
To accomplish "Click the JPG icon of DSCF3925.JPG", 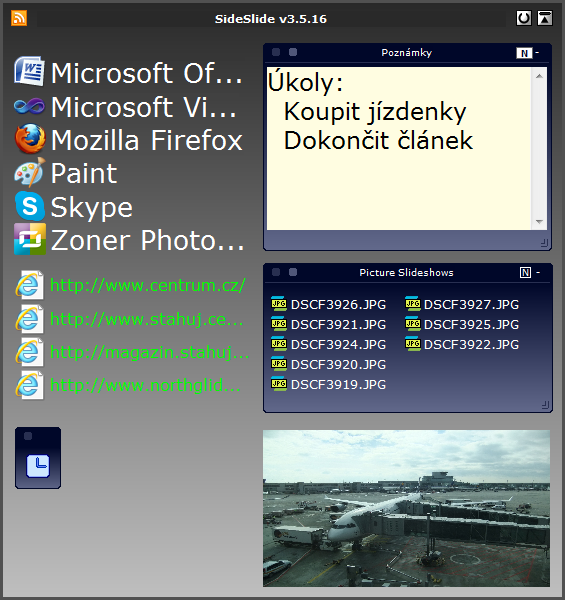I will point(413,323).
